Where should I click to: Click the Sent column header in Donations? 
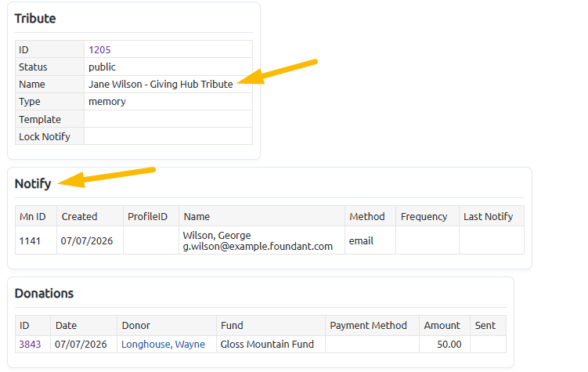[485, 326]
